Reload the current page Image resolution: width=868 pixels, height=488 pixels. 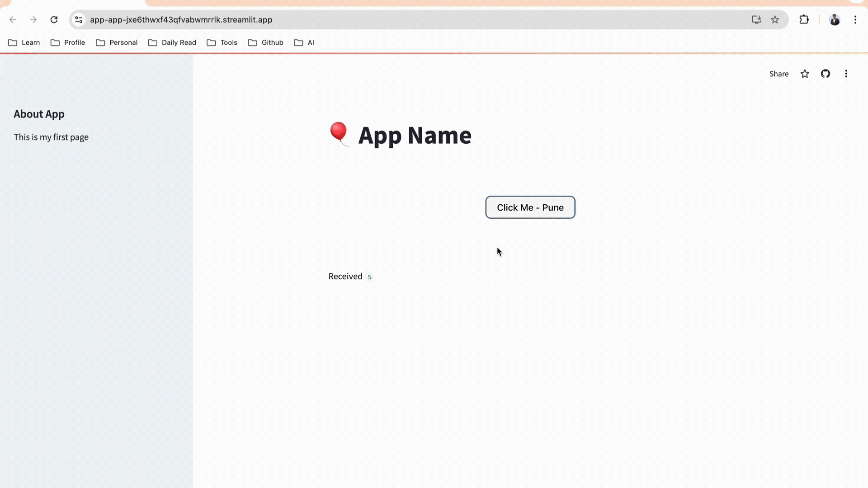pos(54,19)
